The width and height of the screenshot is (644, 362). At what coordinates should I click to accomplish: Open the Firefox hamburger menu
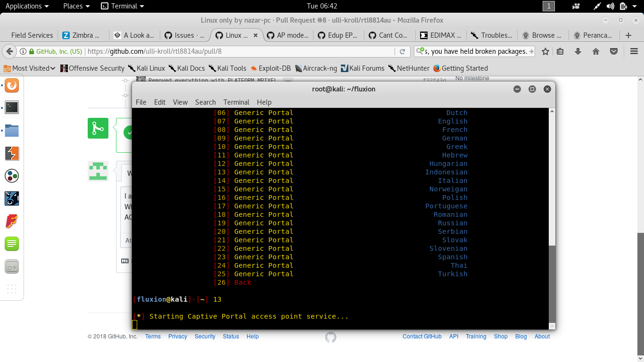634,51
